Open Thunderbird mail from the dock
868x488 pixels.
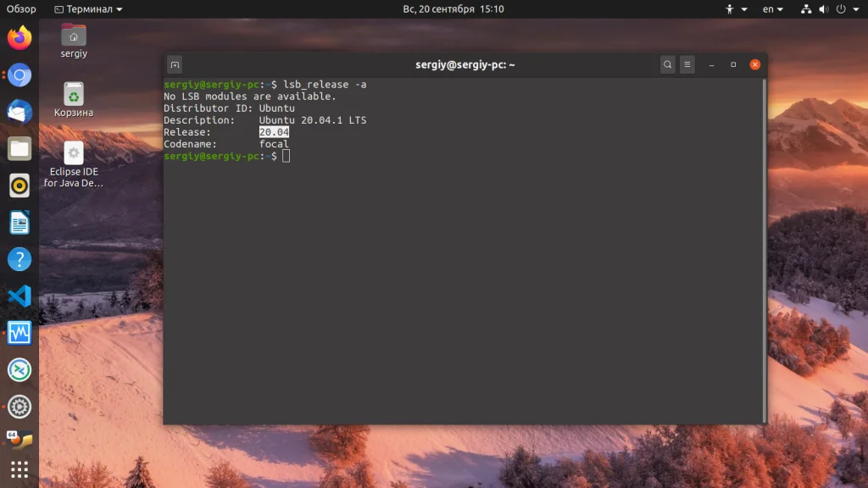tap(19, 112)
